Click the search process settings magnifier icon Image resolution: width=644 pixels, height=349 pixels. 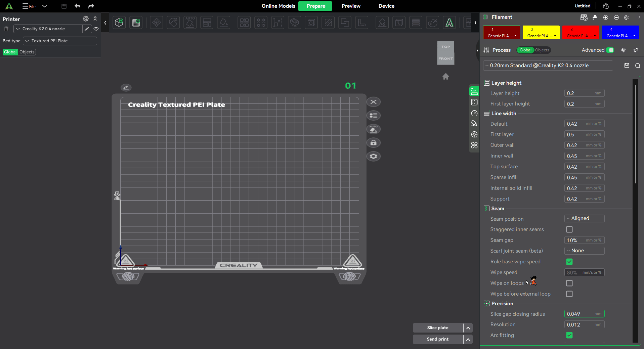637,66
